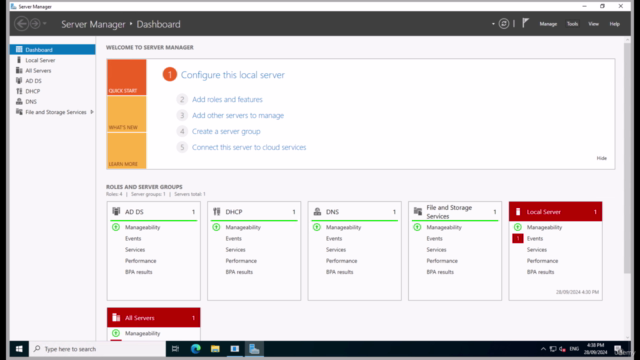This screenshot has height=360, width=640.
Task: Open the View menu
Action: (593, 24)
